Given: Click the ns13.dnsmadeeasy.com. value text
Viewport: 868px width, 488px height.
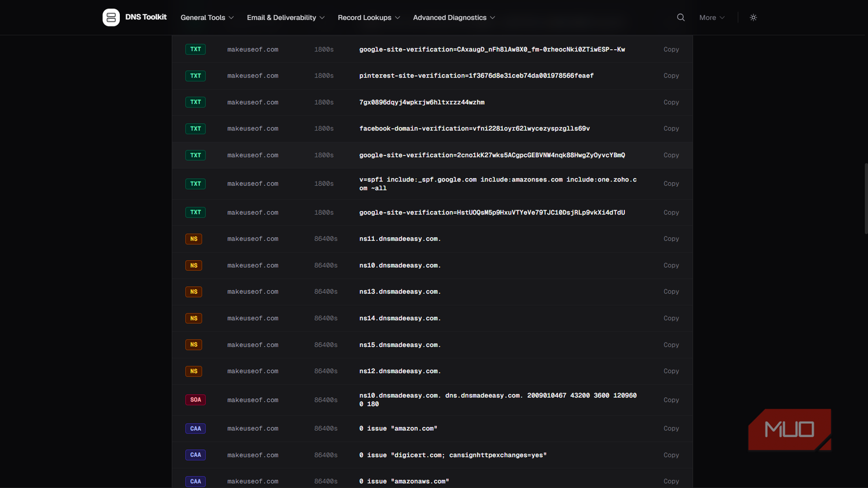Looking at the screenshot, I should 400,292.
